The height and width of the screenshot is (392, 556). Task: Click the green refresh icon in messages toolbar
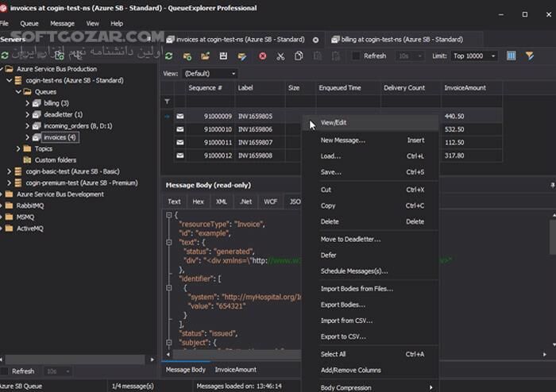pos(169,56)
